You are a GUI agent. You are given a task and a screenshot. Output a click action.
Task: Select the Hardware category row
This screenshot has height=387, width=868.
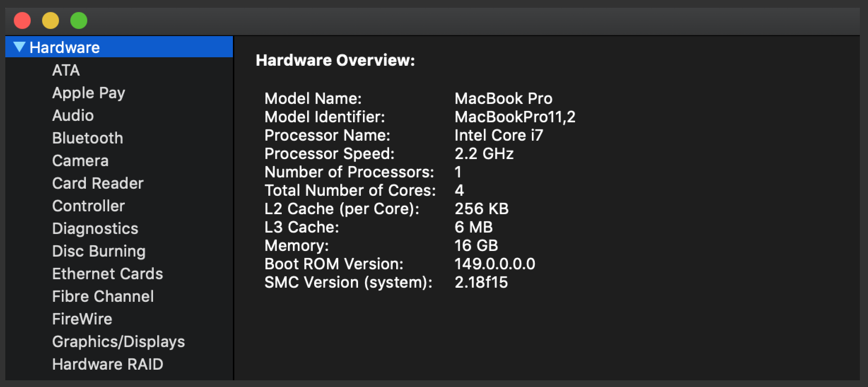coord(119,47)
